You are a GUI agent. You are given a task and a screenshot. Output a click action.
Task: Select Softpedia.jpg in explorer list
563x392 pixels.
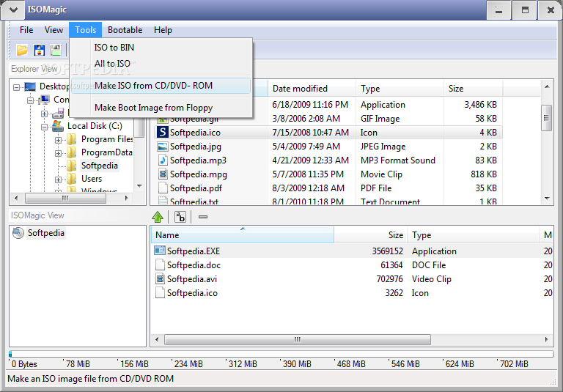click(195, 146)
